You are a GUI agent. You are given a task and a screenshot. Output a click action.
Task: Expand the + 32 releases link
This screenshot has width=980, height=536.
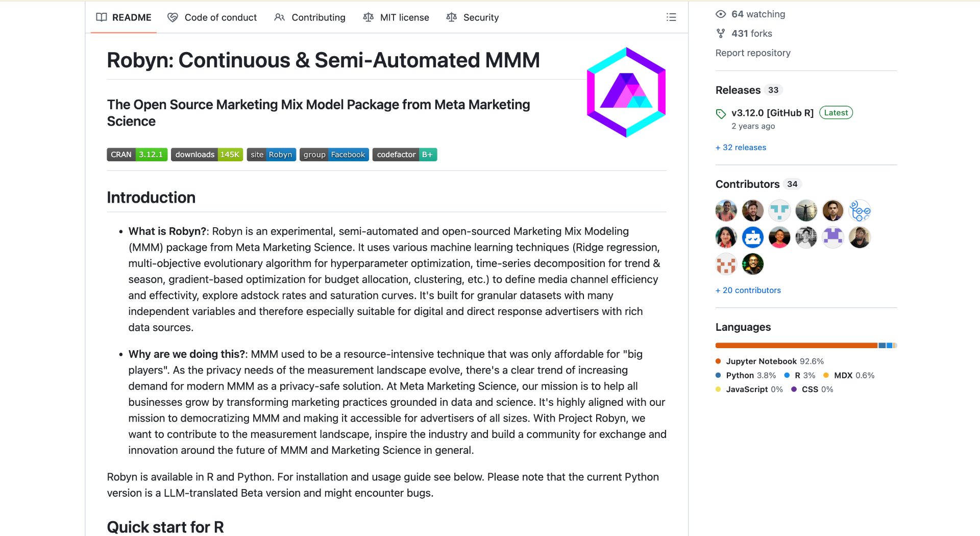click(x=741, y=148)
